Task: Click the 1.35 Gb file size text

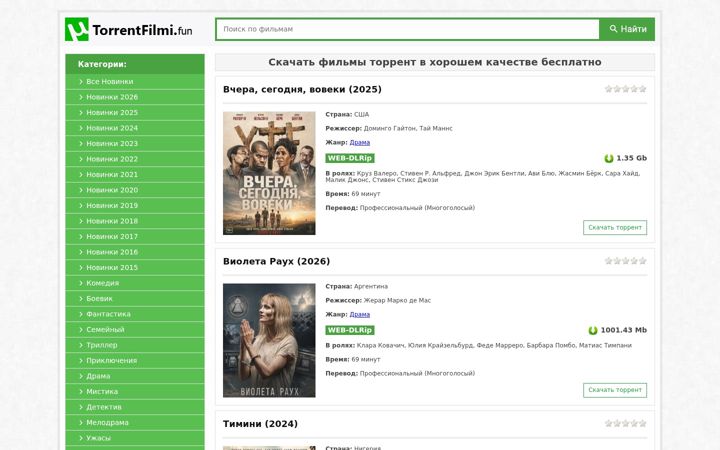Action: pos(631,158)
